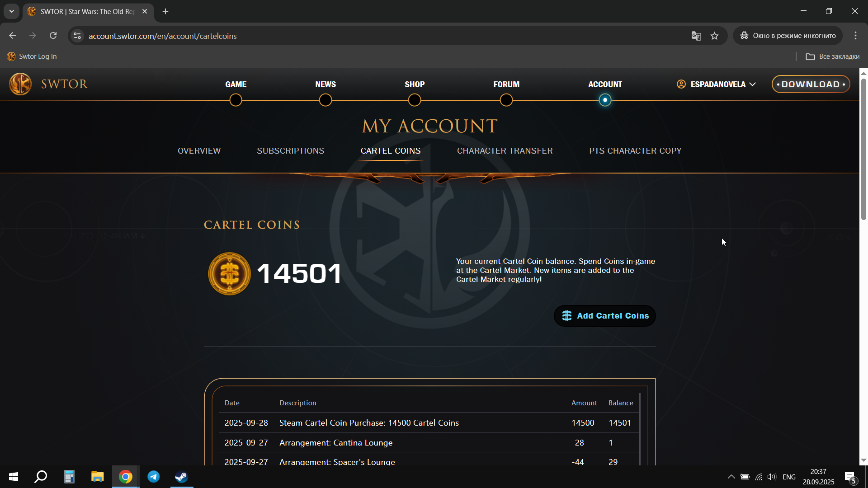Click the 2025-09-28 date cell
The height and width of the screenshot is (488, 868).
(246, 423)
